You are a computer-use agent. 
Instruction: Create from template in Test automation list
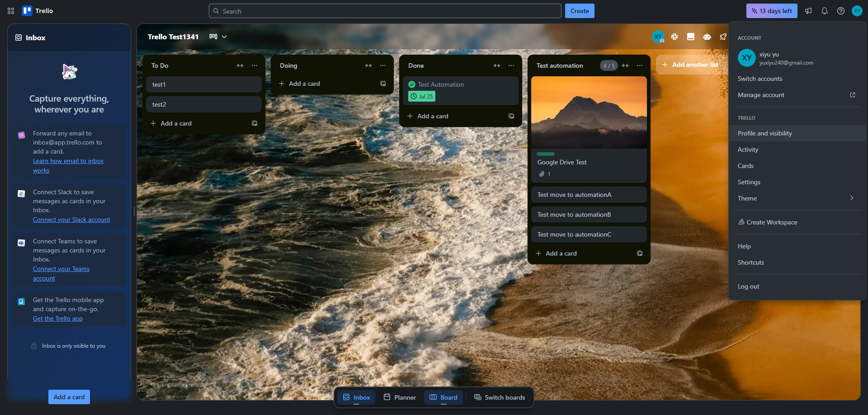(x=640, y=253)
